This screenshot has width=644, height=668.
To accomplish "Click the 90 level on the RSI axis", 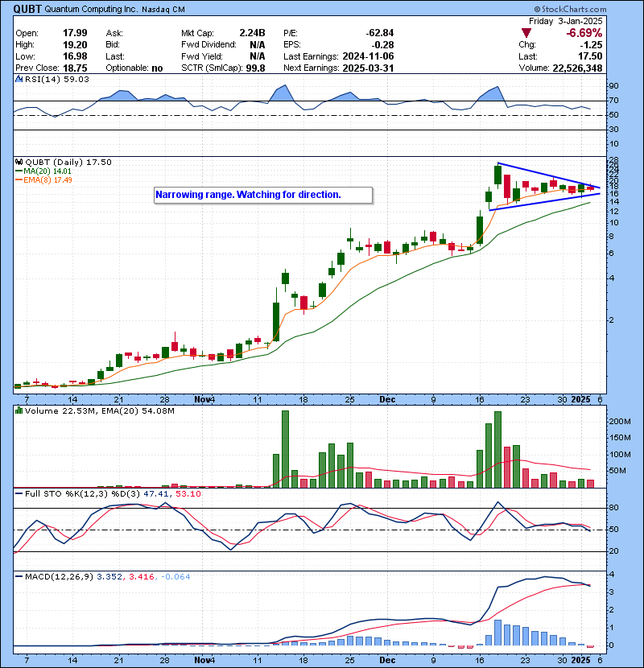I will point(614,85).
